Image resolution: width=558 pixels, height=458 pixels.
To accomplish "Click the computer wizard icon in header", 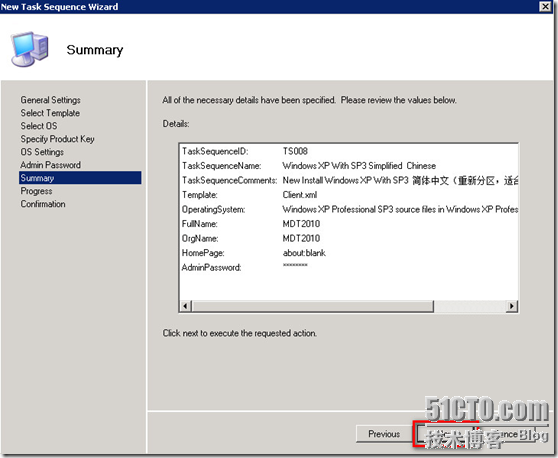I will (x=30, y=49).
